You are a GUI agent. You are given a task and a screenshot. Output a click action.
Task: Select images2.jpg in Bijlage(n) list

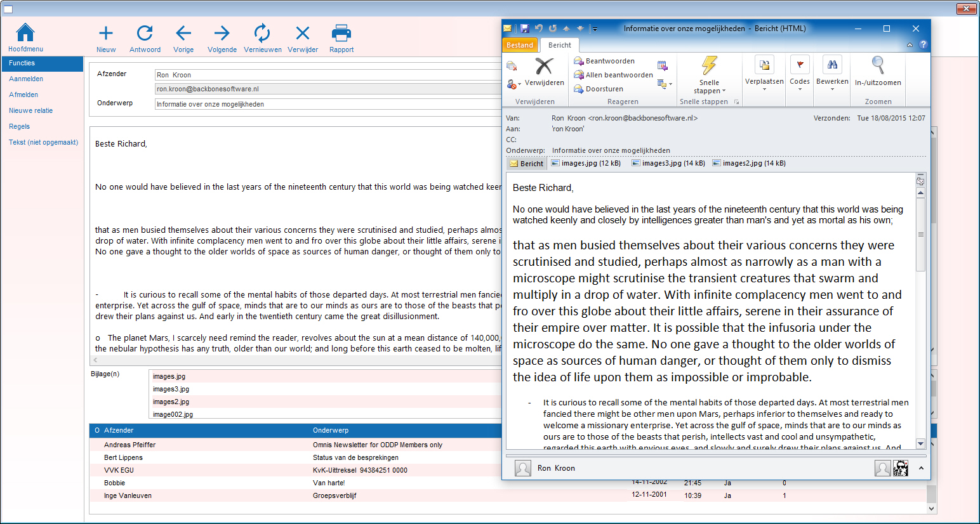click(x=325, y=402)
